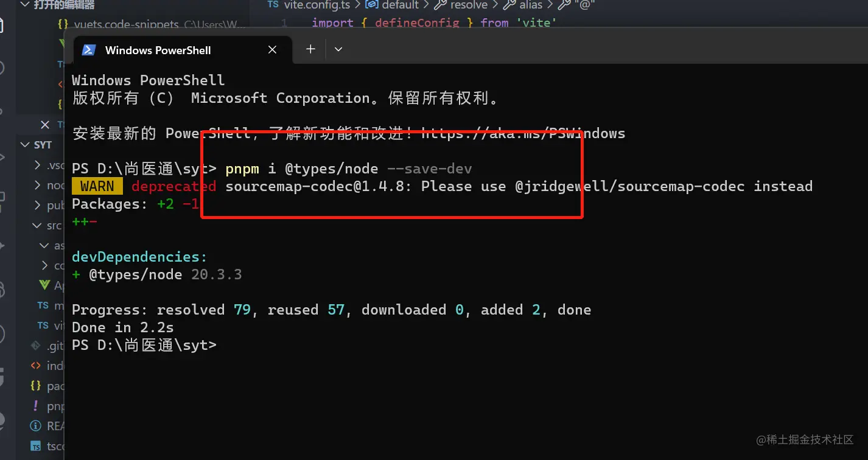Click the TS icon in breadcrumb bar
The height and width of the screenshot is (460, 868).
click(273, 5)
